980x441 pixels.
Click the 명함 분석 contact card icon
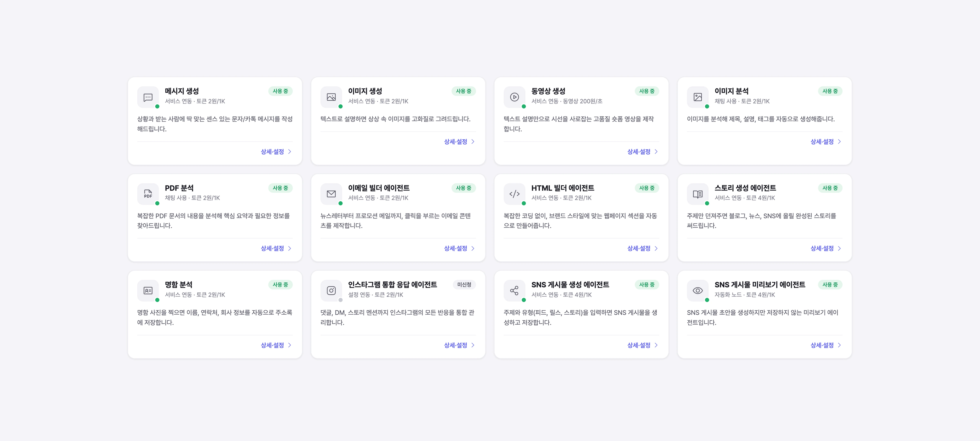[x=148, y=291]
